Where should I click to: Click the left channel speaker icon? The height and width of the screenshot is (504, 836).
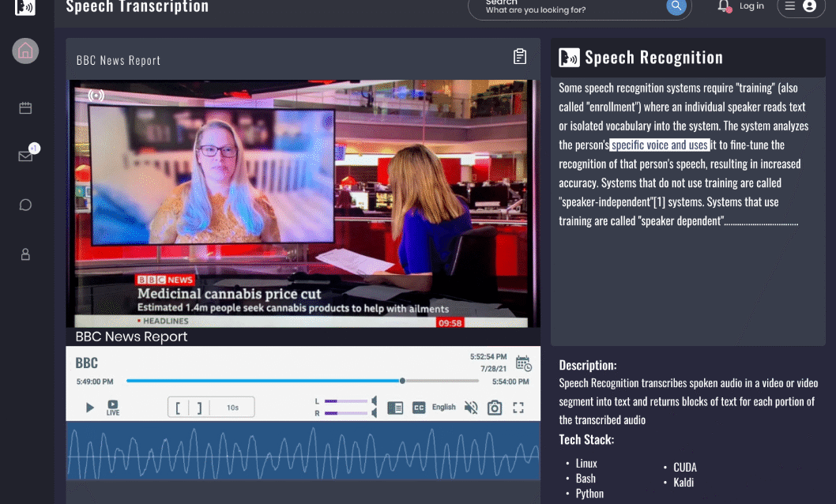click(x=375, y=401)
